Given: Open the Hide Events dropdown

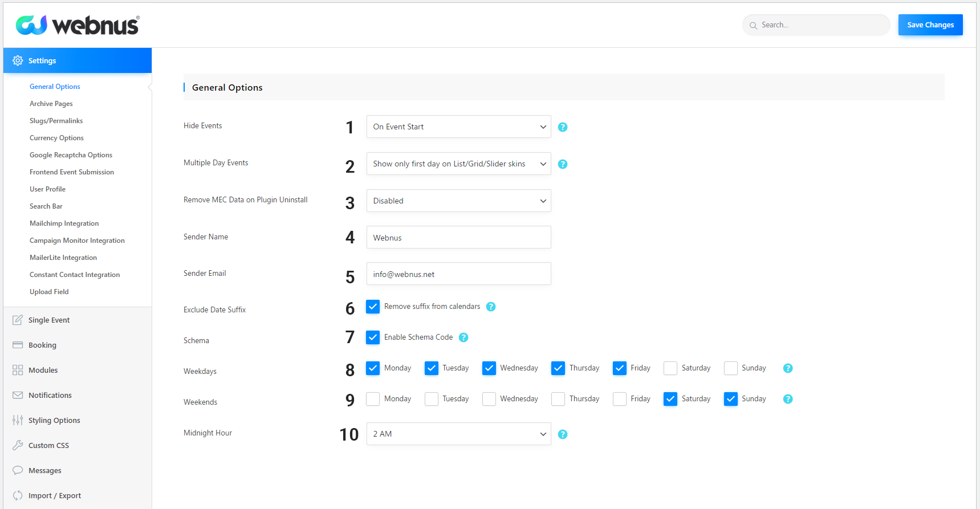Looking at the screenshot, I should 459,127.
